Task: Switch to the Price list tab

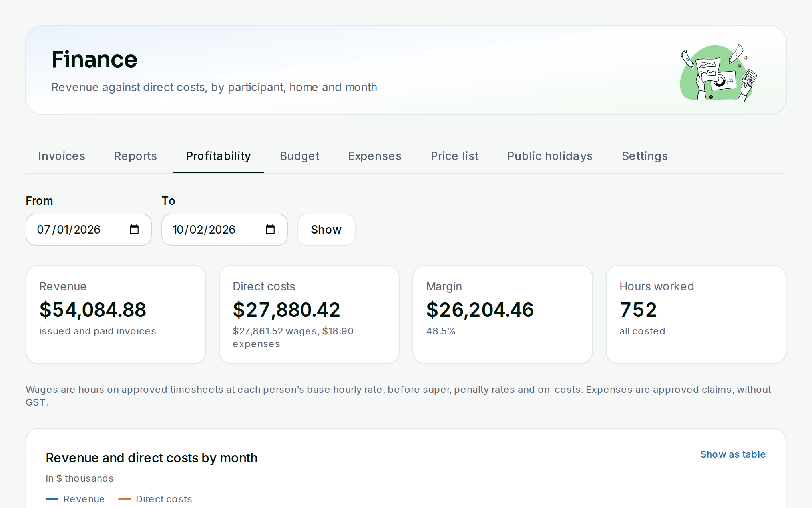Action: (x=455, y=156)
